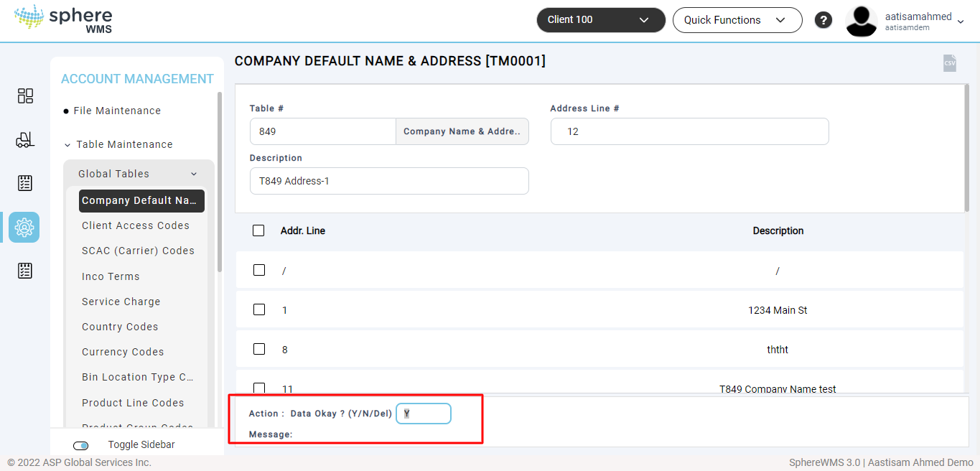
Task: Select the settings gear icon in left rail
Action: click(24, 228)
